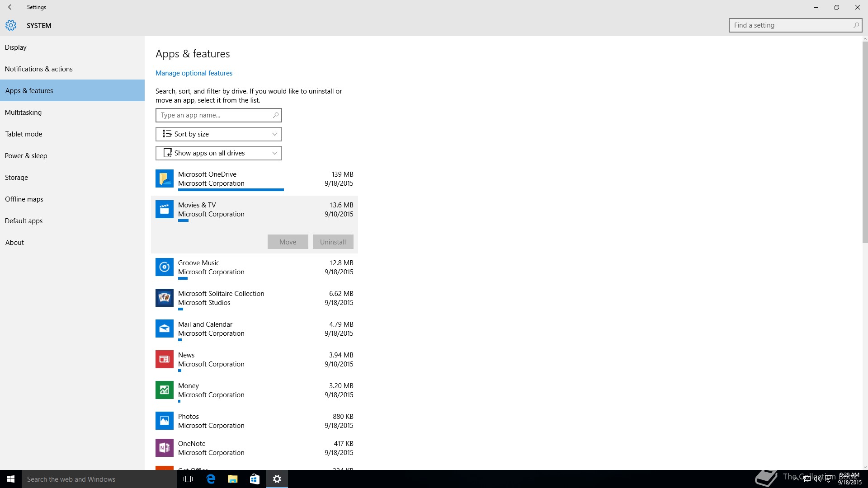Click the Type an app name field
This screenshot has width=868, height=488.
coord(219,115)
